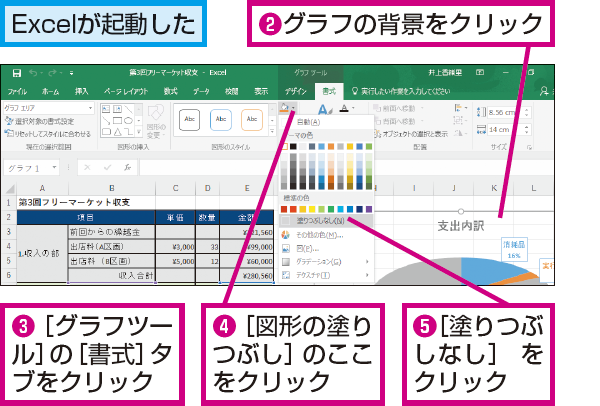This screenshot has height=406, width=600.
Task: Click 背面へ移動 button
Action: pos(398,121)
